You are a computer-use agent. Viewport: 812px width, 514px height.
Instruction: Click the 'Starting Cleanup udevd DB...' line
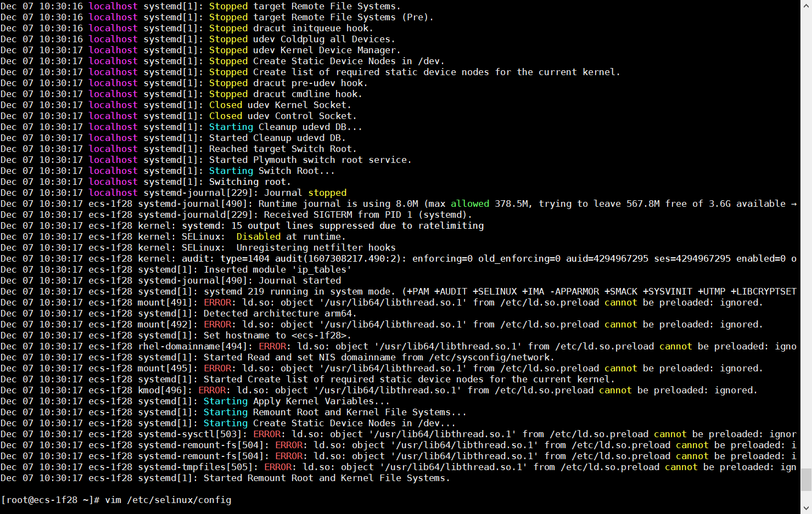tap(181, 127)
